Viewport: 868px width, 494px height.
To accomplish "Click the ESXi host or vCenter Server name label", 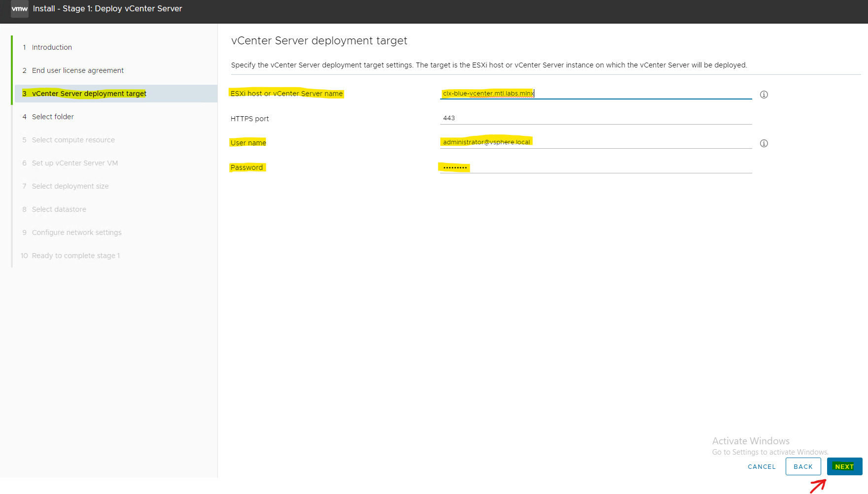I will pyautogui.click(x=286, y=94).
